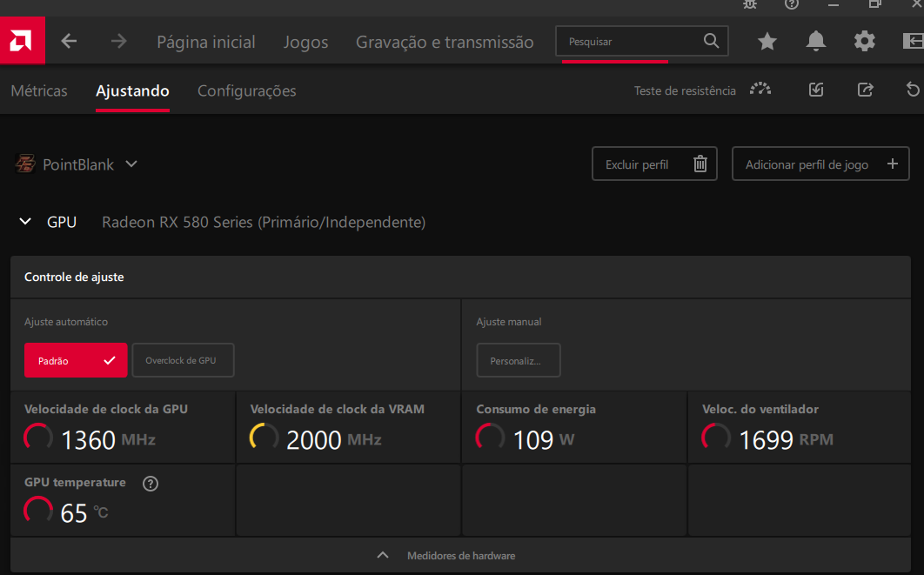Screen dimensions: 924x575
Task: Click the Ajuste automático label
Action: point(66,322)
